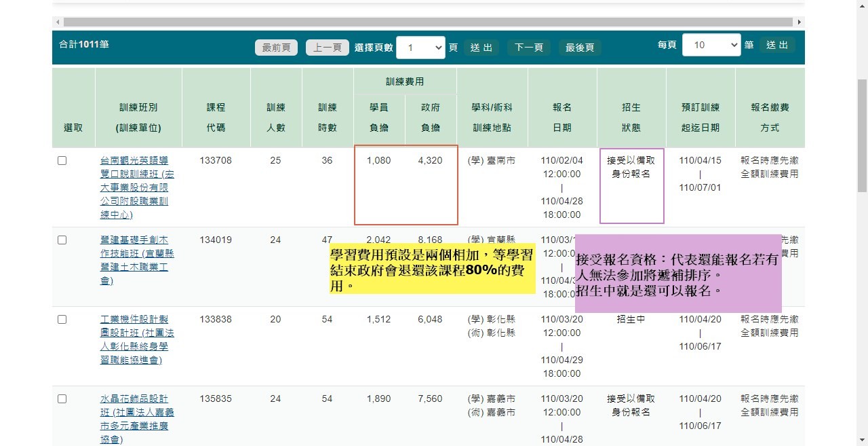Click the horizontal scrollbar right arrow
The height and width of the screenshot is (446, 868).
pos(800,22)
